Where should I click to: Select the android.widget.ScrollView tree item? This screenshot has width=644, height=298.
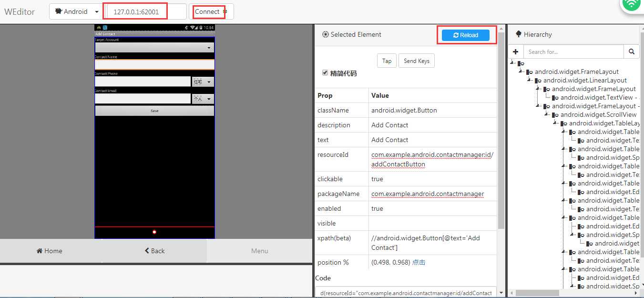click(x=598, y=114)
